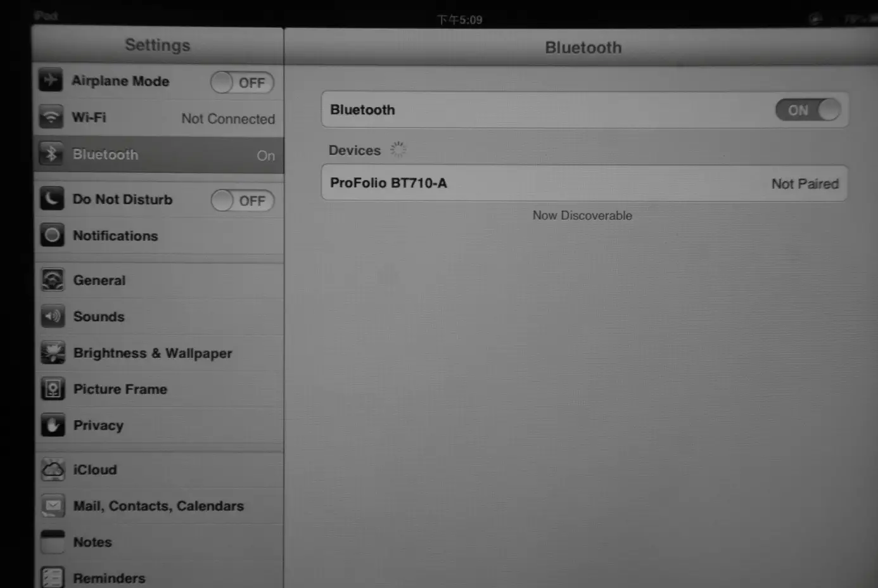This screenshot has width=878, height=588.
Task: Select the Sounds speaker icon
Action: click(52, 316)
